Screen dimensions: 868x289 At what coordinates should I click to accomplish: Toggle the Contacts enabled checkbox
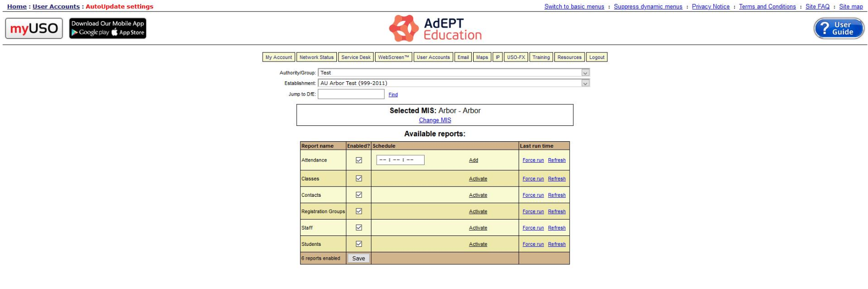coord(359,195)
